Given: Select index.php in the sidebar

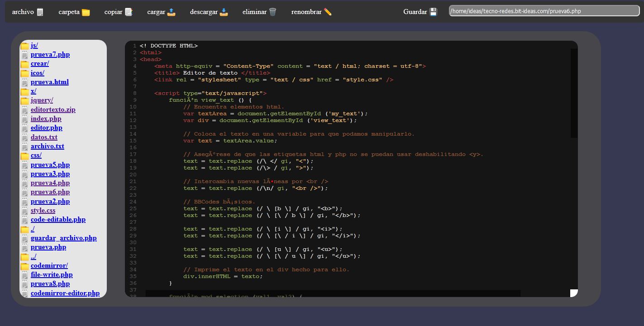Looking at the screenshot, I should click(46, 118).
